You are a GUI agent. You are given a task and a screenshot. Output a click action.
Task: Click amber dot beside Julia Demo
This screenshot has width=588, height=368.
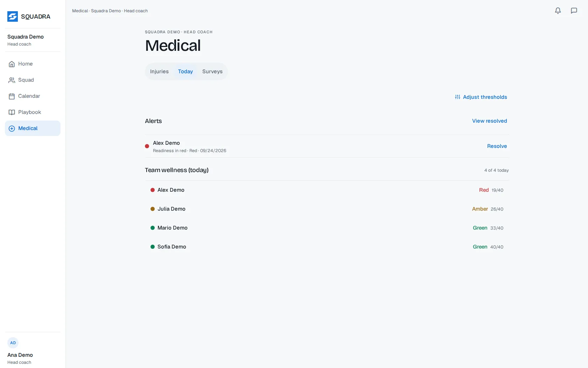point(153,209)
